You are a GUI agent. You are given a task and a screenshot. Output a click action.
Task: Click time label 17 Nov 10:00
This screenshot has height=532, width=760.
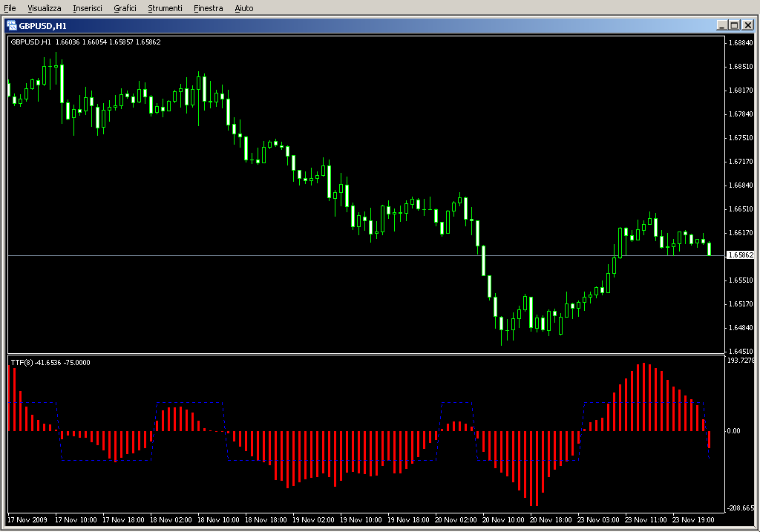coord(76,520)
